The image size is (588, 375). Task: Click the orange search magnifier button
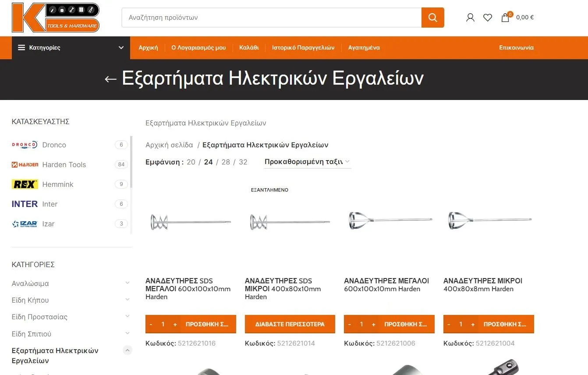[x=432, y=18]
